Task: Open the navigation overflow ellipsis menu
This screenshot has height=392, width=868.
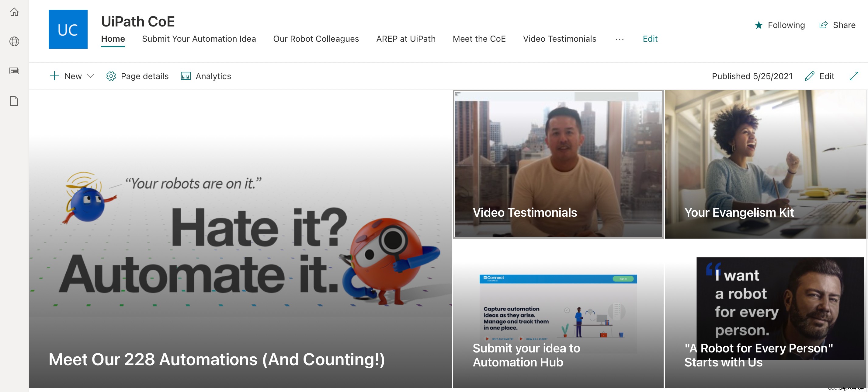Action: pyautogui.click(x=619, y=39)
